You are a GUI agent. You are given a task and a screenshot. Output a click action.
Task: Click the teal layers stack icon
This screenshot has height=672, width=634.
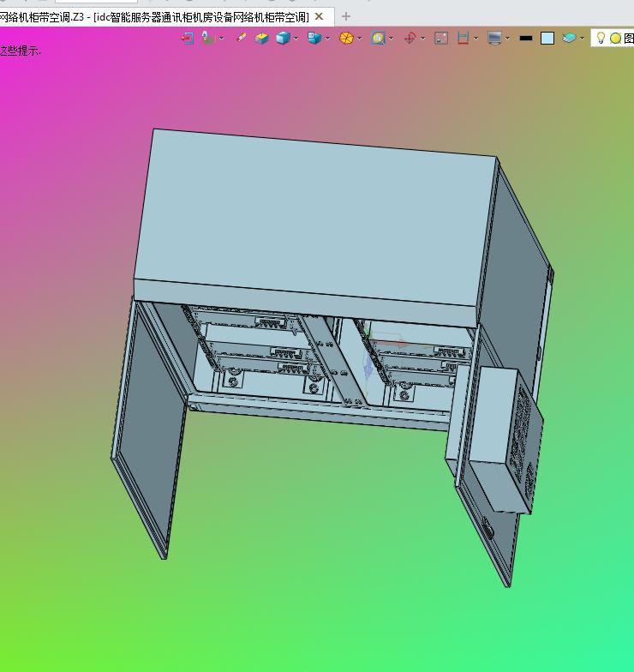(x=569, y=38)
